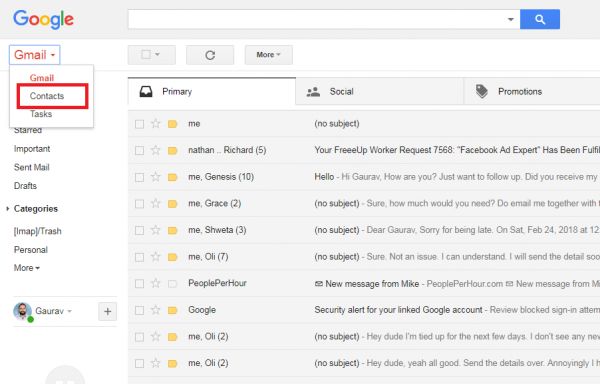Open Drafts folder

[x=25, y=186]
